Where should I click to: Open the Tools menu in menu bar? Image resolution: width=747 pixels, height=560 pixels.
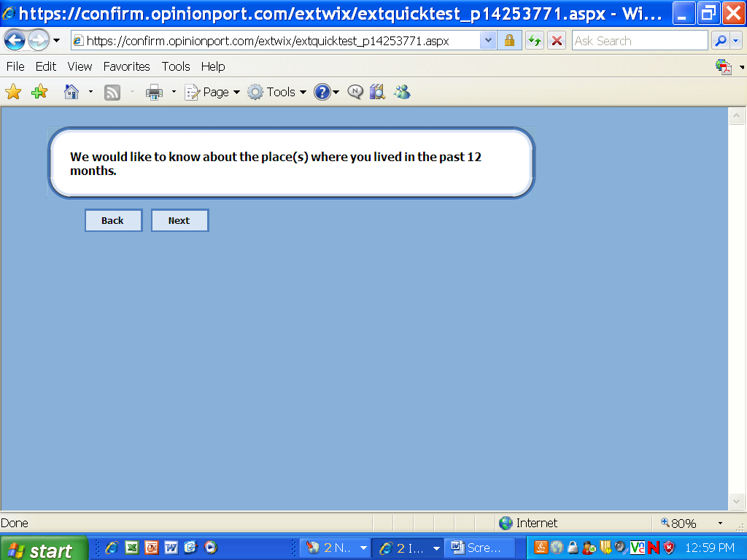tap(176, 66)
